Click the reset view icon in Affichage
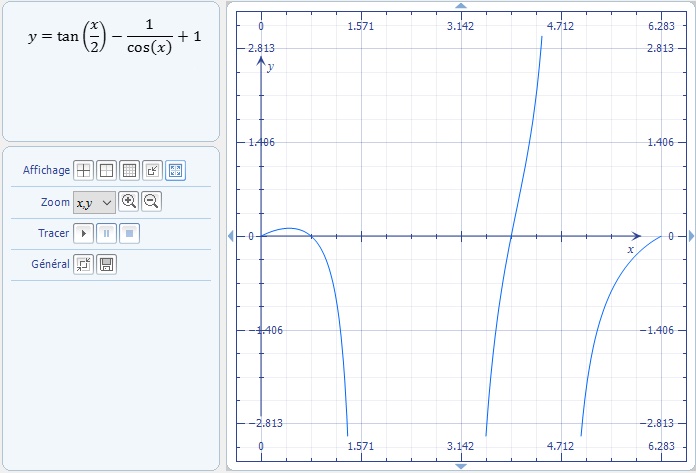The height and width of the screenshot is (473, 696). click(x=152, y=171)
